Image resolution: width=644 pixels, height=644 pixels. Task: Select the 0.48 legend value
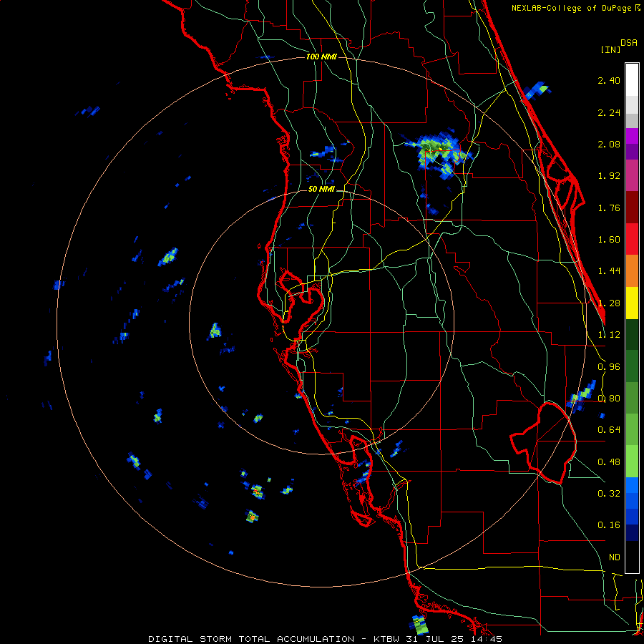[x=609, y=462]
